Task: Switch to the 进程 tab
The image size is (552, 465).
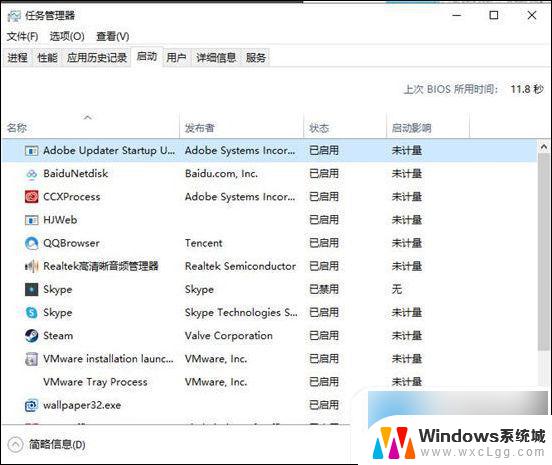Action: (x=17, y=57)
